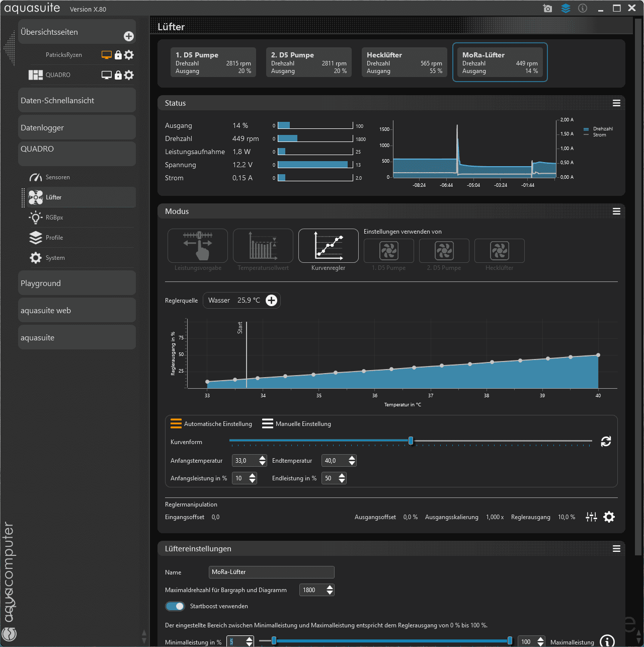644x647 pixels.
Task: Open the Status panel hamburger menu
Action: [x=616, y=103]
